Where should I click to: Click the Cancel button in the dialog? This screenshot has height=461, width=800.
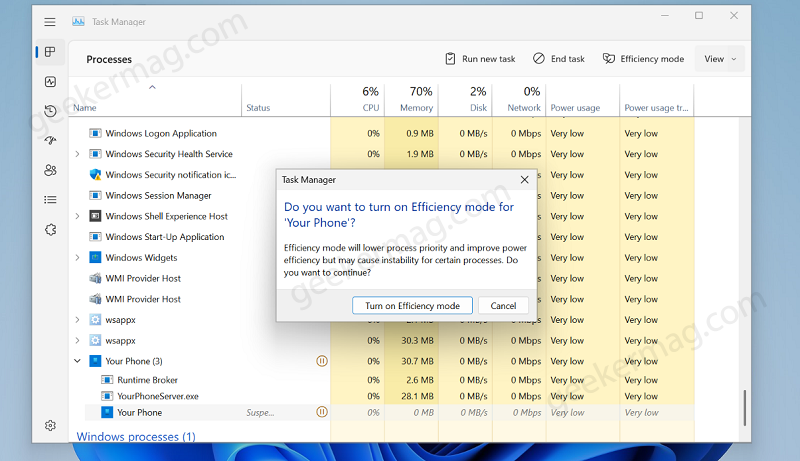[503, 305]
